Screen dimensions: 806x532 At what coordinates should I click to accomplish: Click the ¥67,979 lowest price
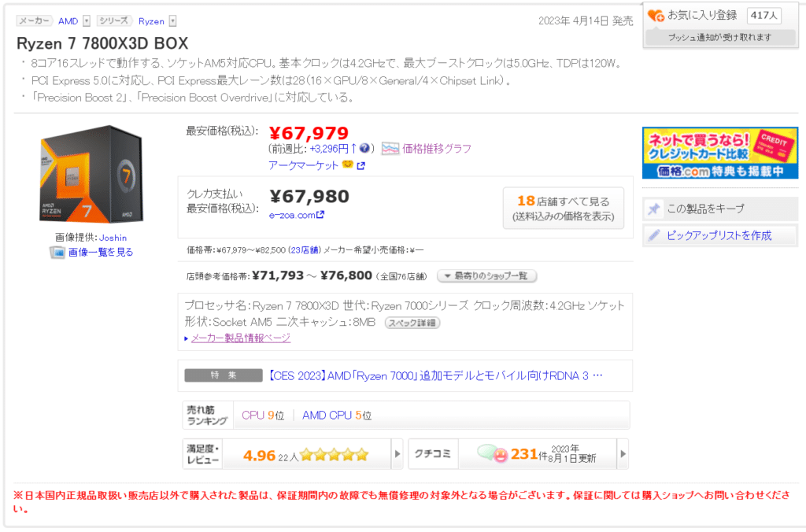pyautogui.click(x=309, y=134)
